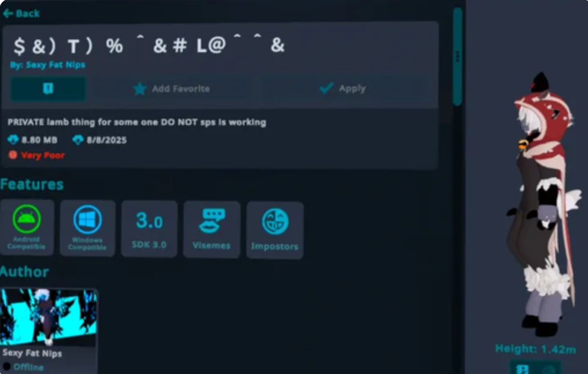
Task: Open the report flag button
Action: pos(48,89)
